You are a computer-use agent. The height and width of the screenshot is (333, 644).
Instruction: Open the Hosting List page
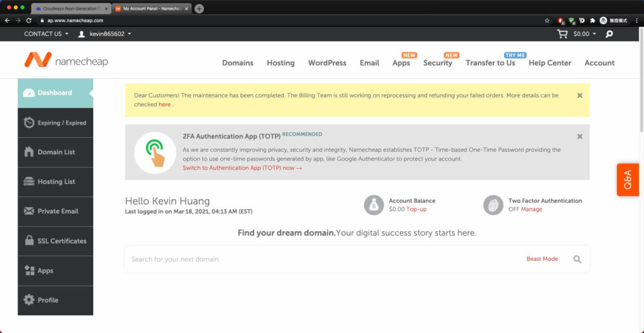coord(55,182)
